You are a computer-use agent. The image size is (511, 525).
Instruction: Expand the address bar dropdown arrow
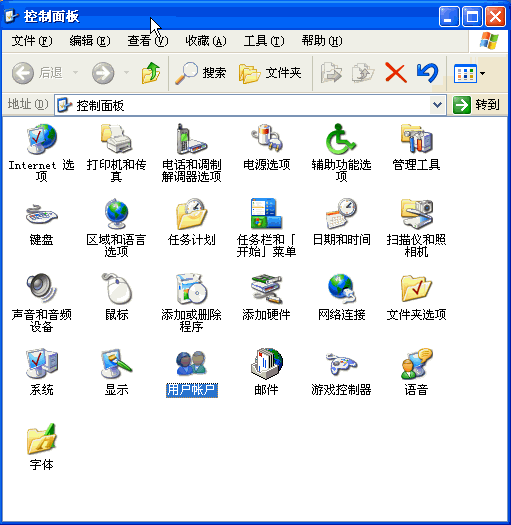(437, 105)
